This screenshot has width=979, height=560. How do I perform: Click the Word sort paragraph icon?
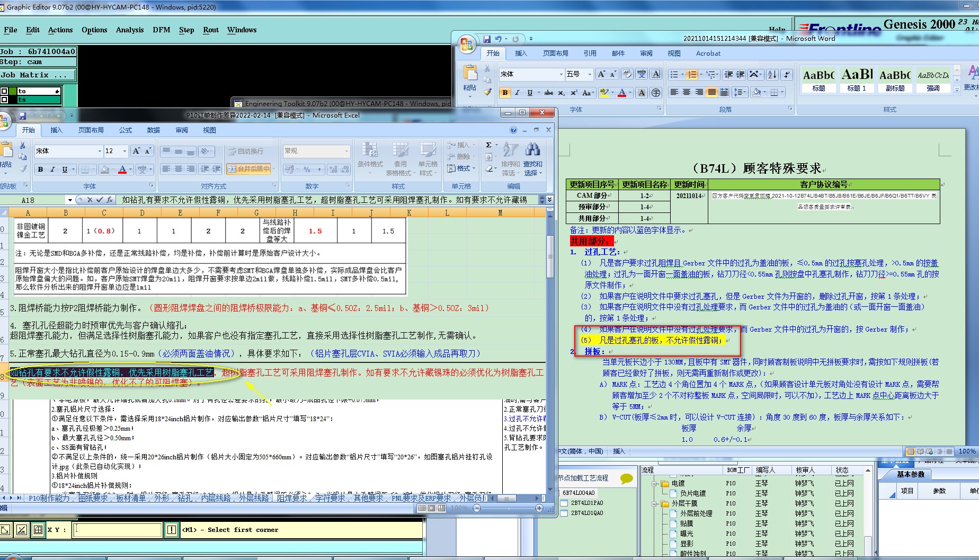(772, 74)
